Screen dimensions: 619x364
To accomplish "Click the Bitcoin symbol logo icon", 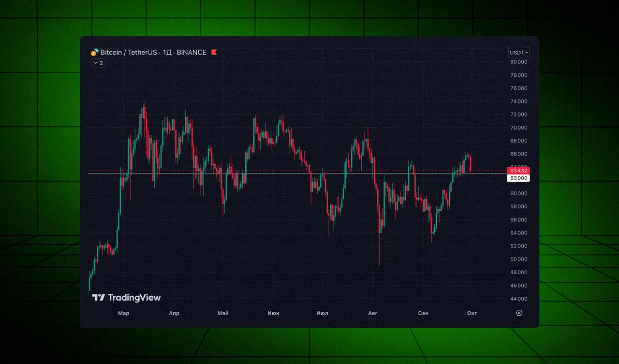I will [x=95, y=52].
